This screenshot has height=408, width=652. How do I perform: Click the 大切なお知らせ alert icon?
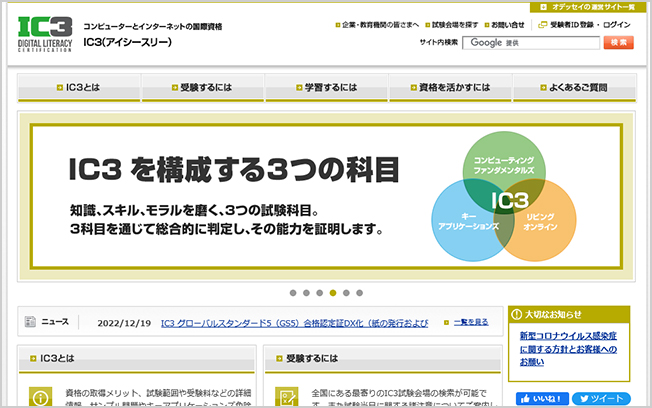(x=516, y=315)
